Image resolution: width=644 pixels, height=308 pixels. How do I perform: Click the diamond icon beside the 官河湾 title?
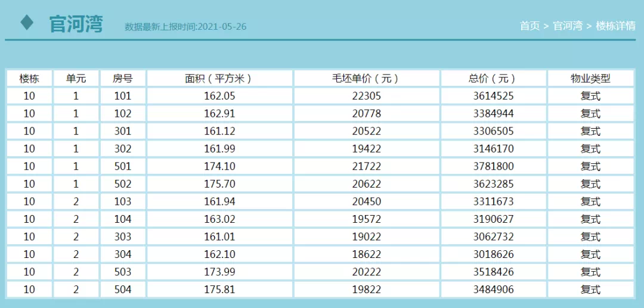(x=27, y=22)
